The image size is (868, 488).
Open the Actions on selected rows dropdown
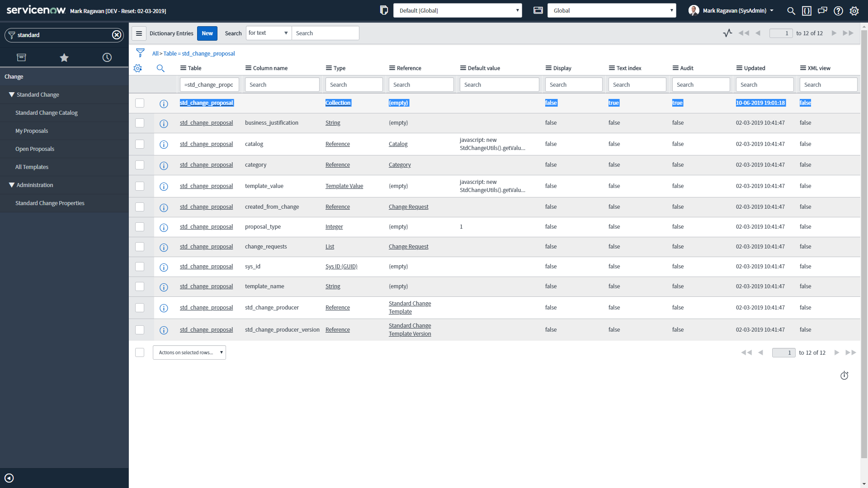coord(189,352)
